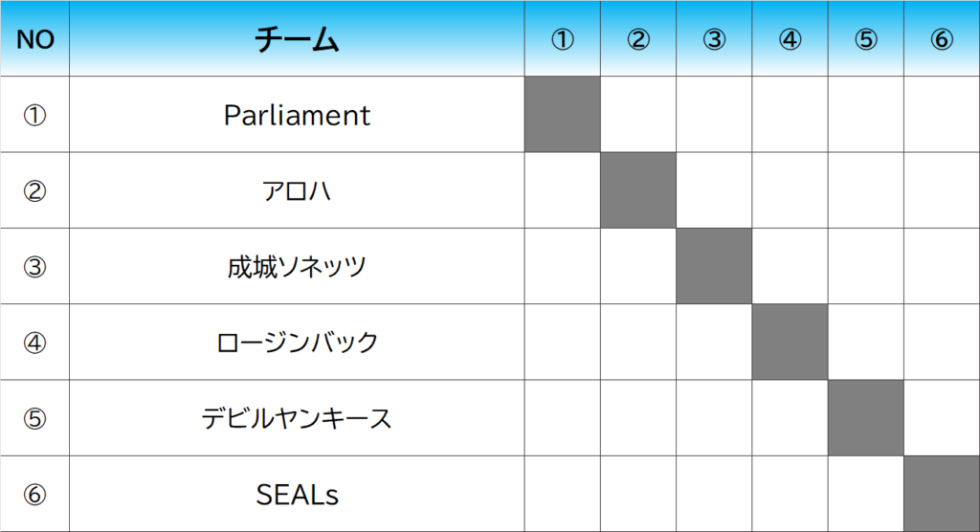Viewport: 980px width, 532px height.
Task: Click the Parliament team name cell
Action: 297,115
